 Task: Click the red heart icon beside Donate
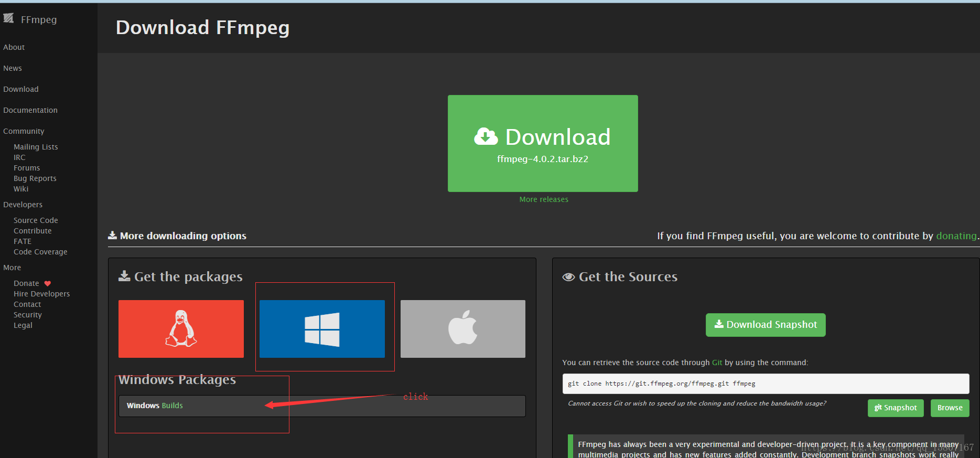(x=48, y=283)
